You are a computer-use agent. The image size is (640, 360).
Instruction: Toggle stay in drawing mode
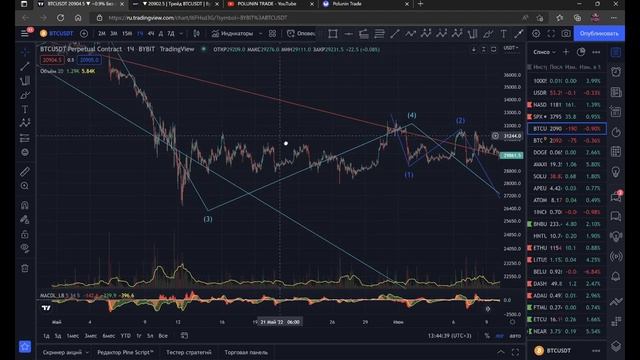25,220
